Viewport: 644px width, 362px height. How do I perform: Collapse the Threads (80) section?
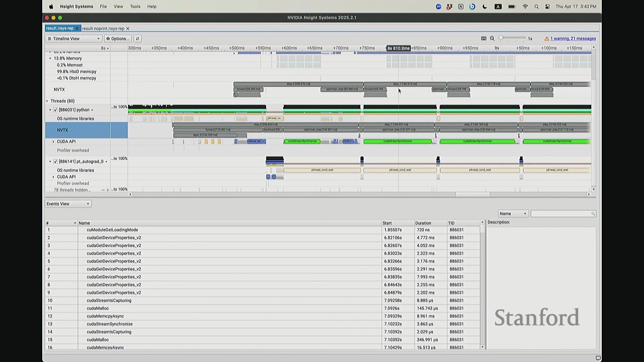[47, 101]
